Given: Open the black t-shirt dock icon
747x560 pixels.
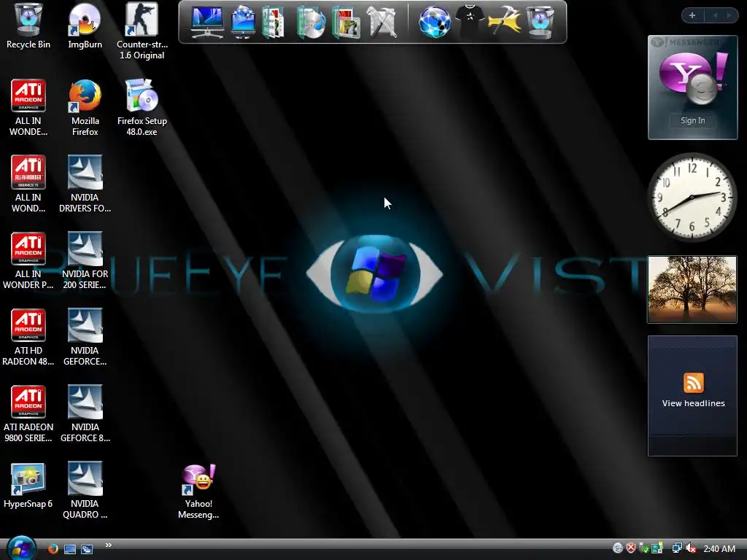Looking at the screenshot, I should coord(470,21).
